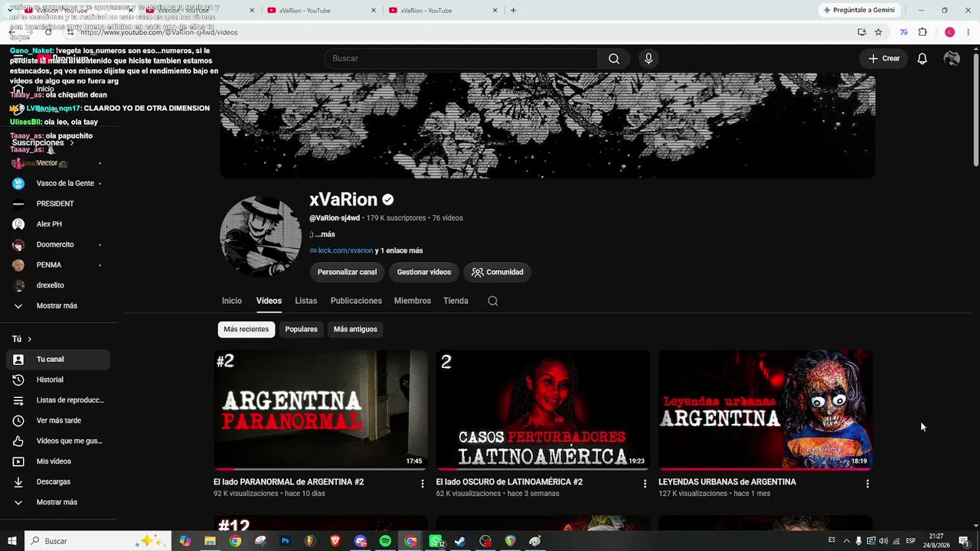This screenshot has width=980, height=551.
Task: Open Brave browser from the taskbar
Action: click(335, 541)
